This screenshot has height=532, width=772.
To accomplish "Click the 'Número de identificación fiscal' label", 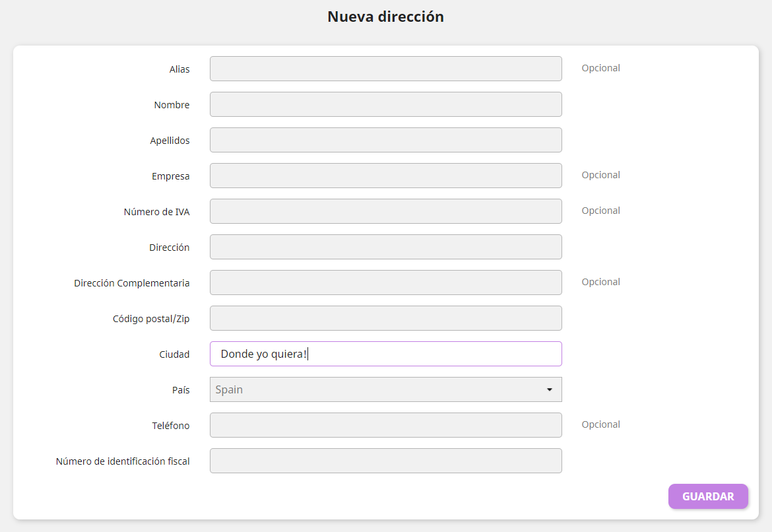I will coord(123,461).
